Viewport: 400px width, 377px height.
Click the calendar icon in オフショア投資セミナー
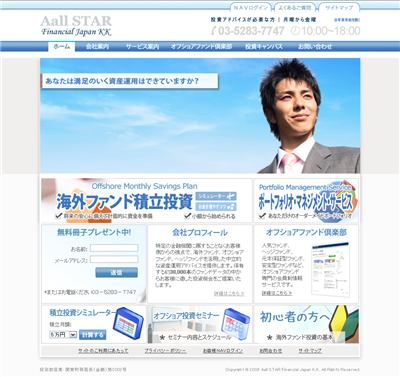click(236, 324)
